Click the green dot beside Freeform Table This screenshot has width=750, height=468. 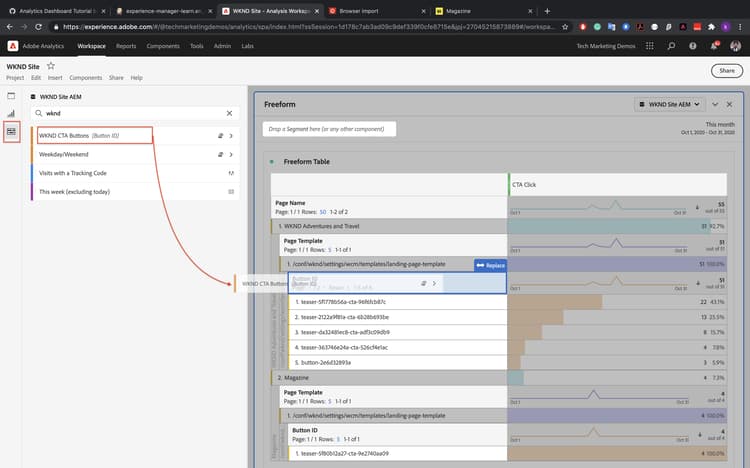pos(272,162)
